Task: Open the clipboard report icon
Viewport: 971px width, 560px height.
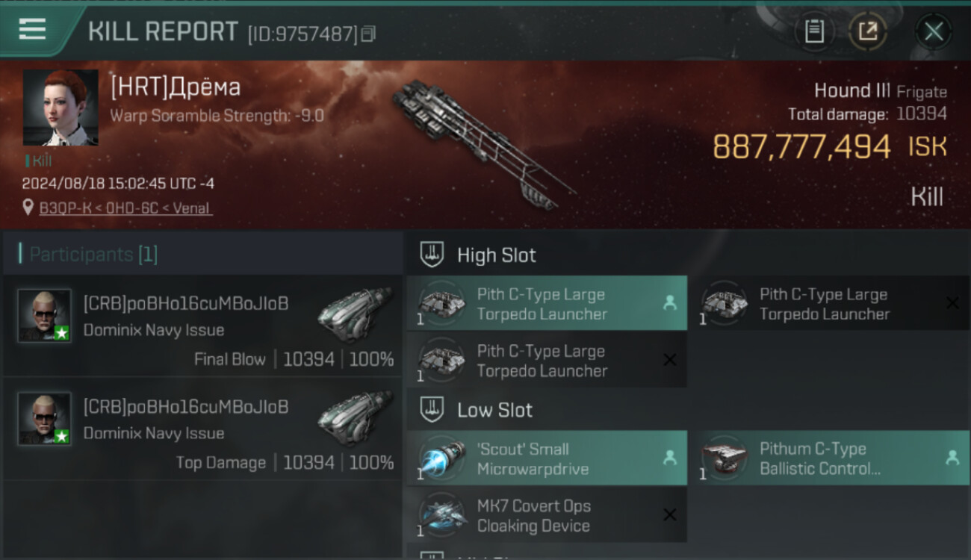Action: click(814, 31)
